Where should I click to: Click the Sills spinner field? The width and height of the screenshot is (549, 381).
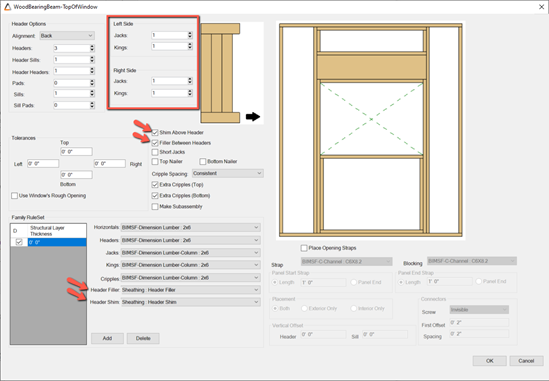(74, 93)
